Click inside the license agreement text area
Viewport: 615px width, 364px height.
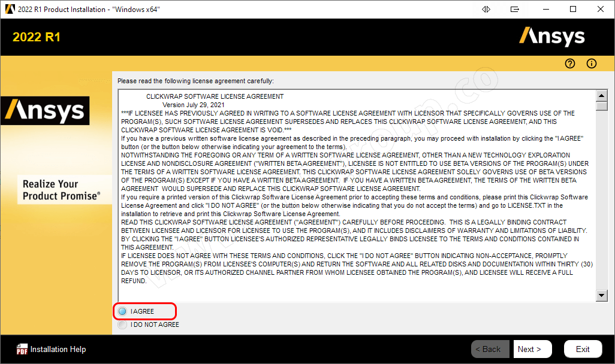click(x=357, y=196)
